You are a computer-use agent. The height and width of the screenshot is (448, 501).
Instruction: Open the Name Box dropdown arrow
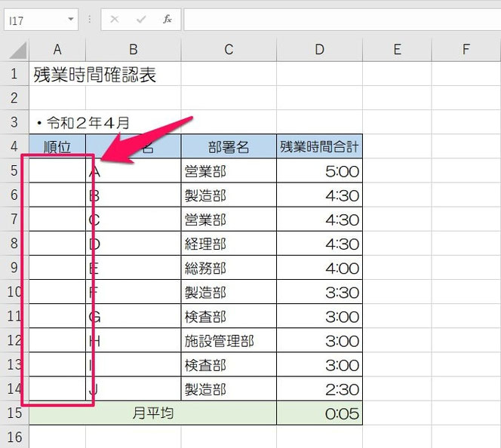71,20
